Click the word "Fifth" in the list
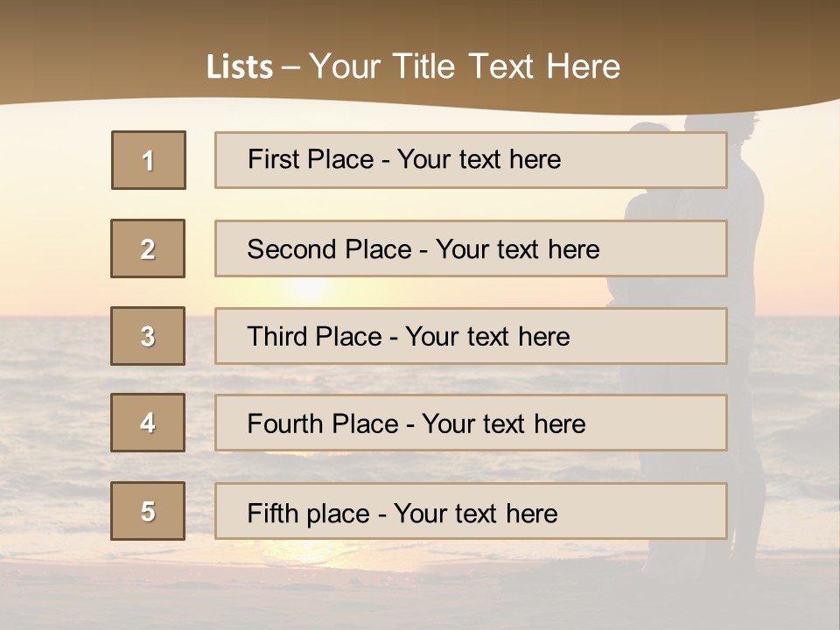 [272, 513]
